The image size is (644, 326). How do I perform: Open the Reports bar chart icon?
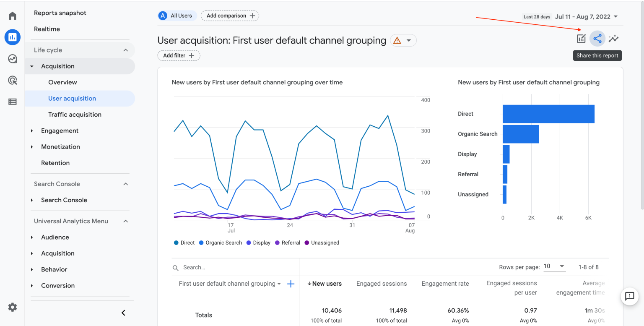[13, 37]
